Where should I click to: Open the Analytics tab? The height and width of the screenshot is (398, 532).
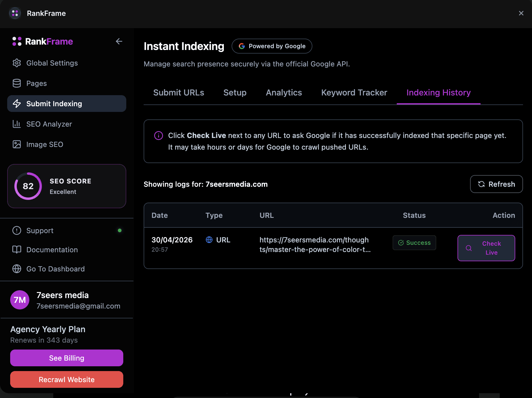(284, 92)
